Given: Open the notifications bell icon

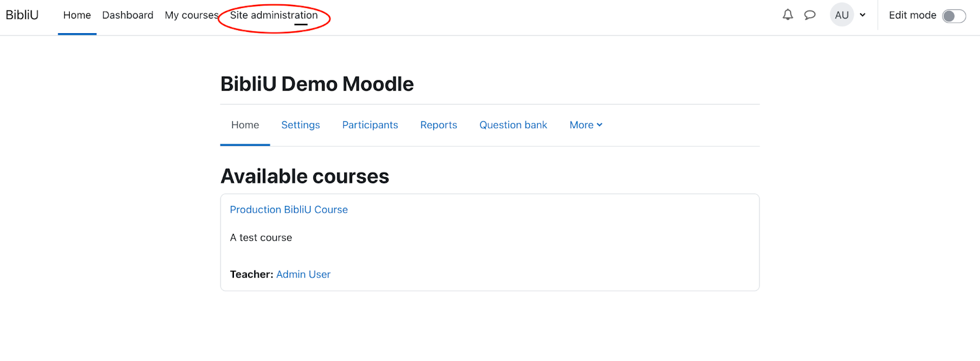Looking at the screenshot, I should tap(788, 15).
